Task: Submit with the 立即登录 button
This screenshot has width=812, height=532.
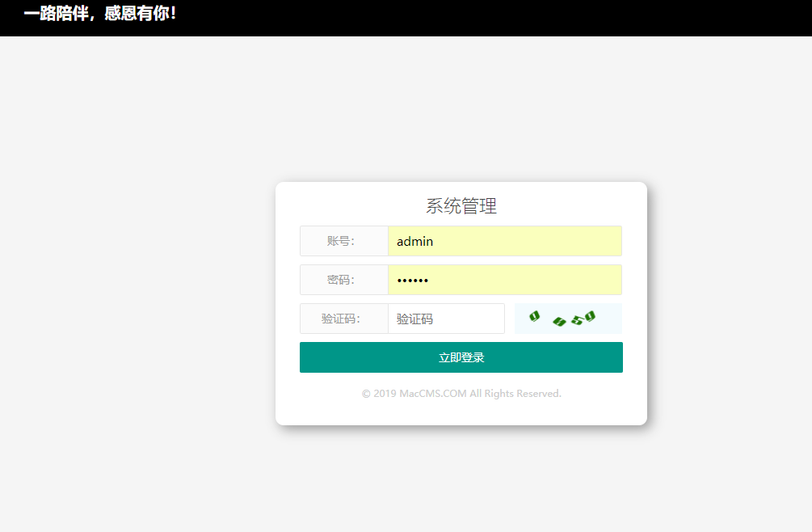Action: 461,357
